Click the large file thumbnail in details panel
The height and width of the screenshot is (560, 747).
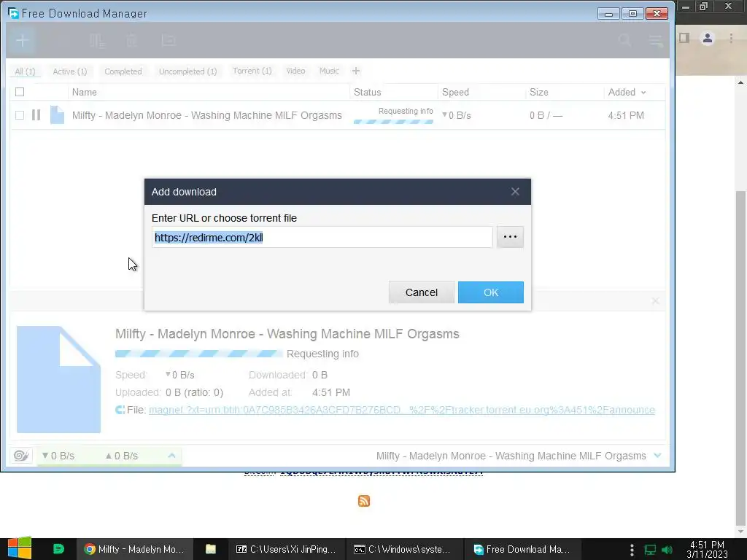[58, 379]
